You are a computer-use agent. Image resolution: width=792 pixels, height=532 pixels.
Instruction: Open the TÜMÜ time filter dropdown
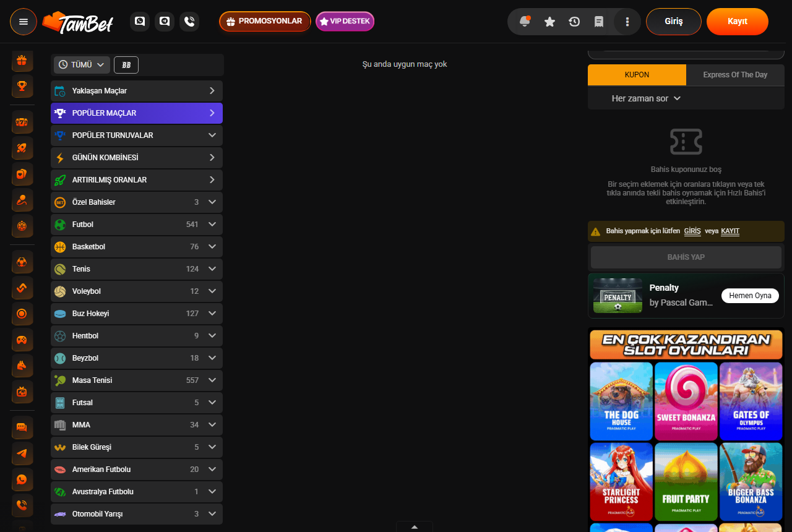(x=82, y=65)
